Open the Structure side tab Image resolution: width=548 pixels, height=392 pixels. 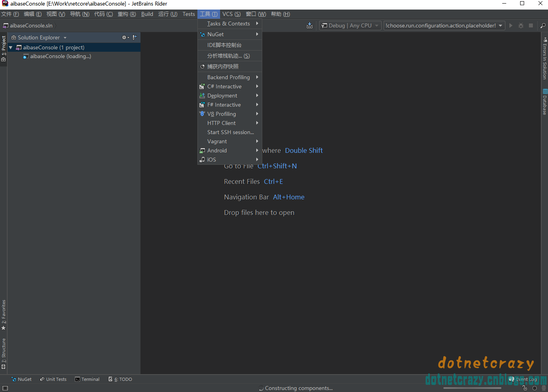pos(4,354)
